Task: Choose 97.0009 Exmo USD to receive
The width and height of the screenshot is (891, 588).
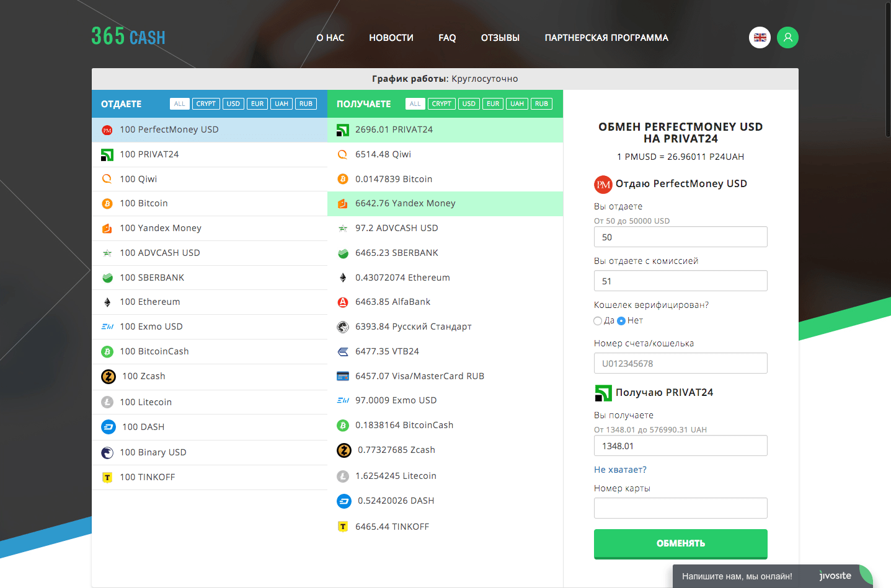Action: tap(445, 400)
